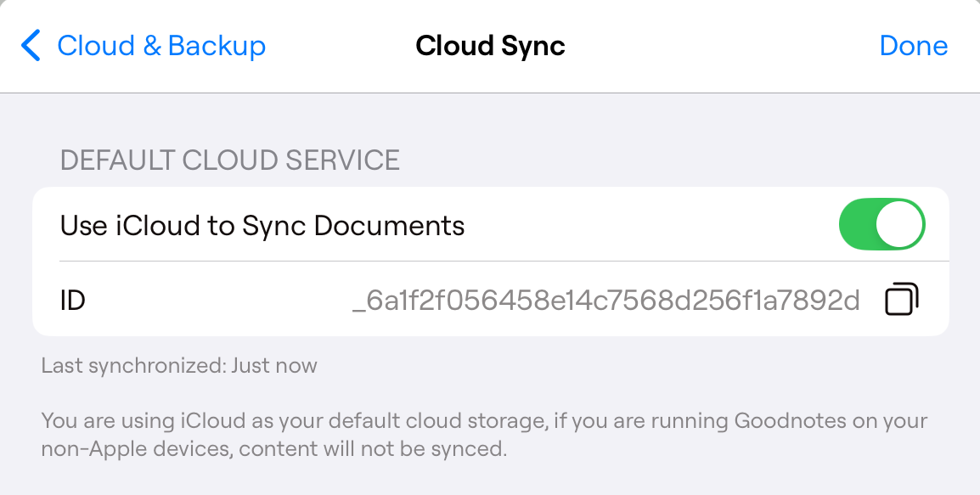Click the green track of iCloud switch
This screenshot has height=495, width=980.
point(857,224)
